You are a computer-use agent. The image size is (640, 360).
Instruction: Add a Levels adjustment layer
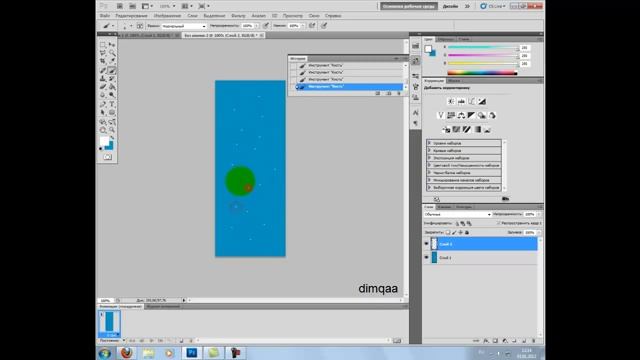[x=461, y=101]
